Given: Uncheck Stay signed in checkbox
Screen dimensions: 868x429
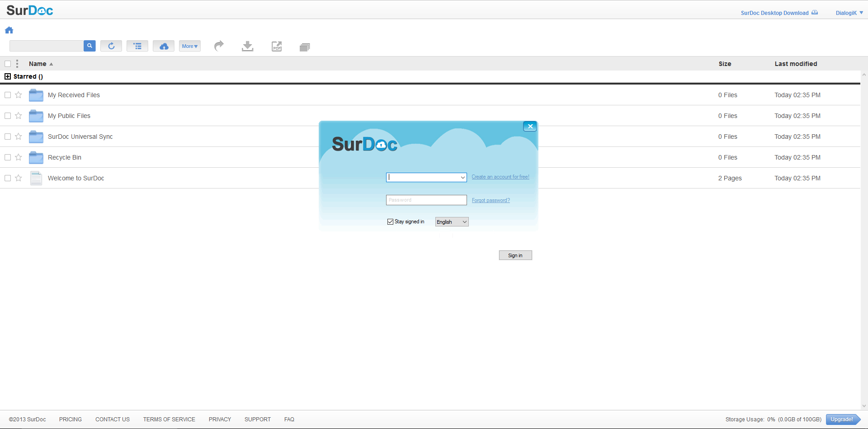Looking at the screenshot, I should point(390,222).
